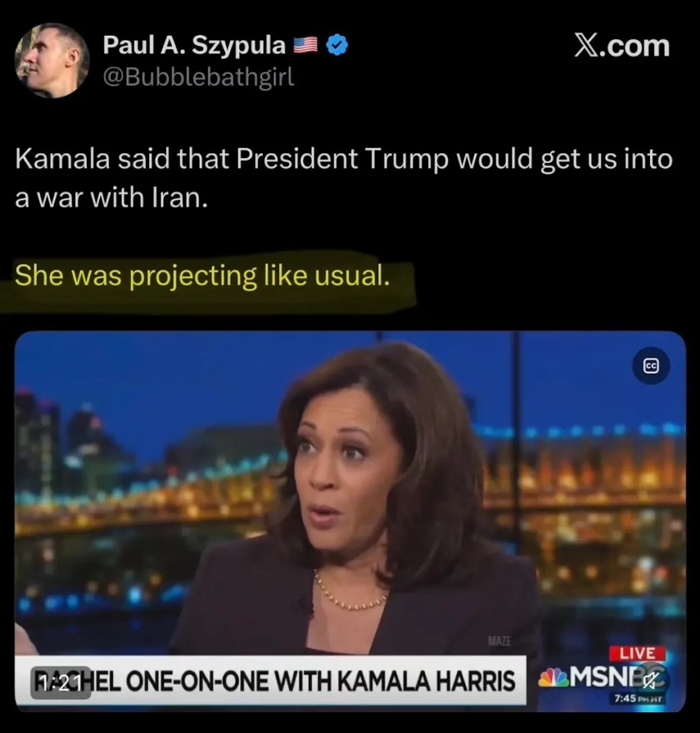Image resolution: width=700 pixels, height=733 pixels.
Task: Select the highlighted 'She was projecting like usual' text
Action: [x=202, y=275]
